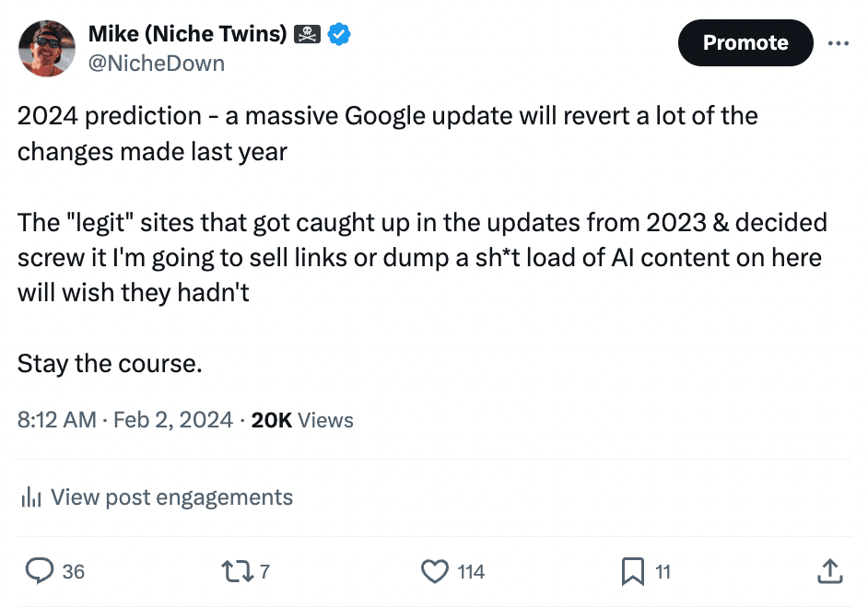Click the pirate flag emoji beside name
The height and width of the screenshot is (608, 868).
pos(307,34)
